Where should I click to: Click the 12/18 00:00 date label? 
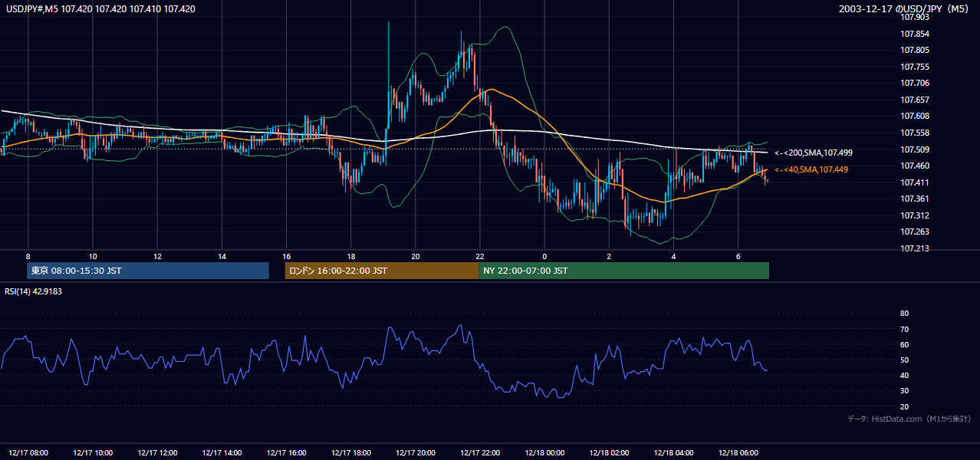tap(544, 453)
